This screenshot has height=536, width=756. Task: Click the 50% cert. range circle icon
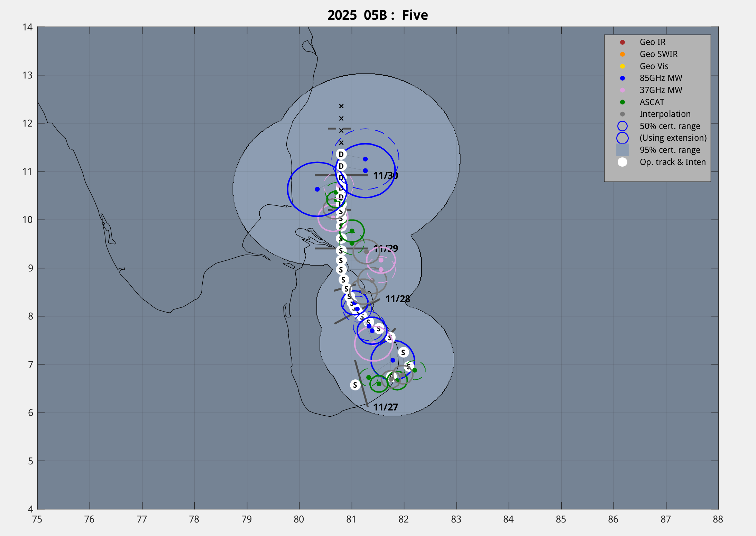tap(622, 126)
